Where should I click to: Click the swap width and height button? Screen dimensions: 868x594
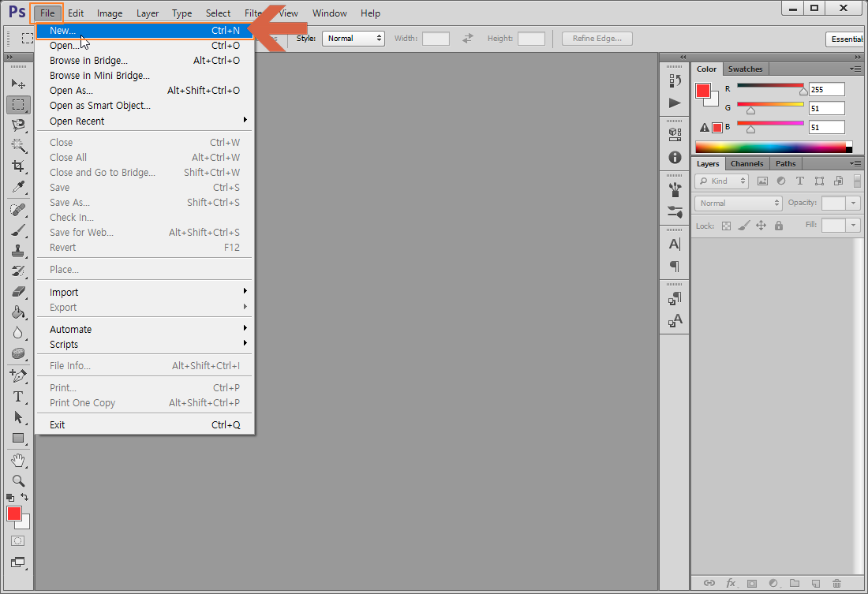coord(468,38)
